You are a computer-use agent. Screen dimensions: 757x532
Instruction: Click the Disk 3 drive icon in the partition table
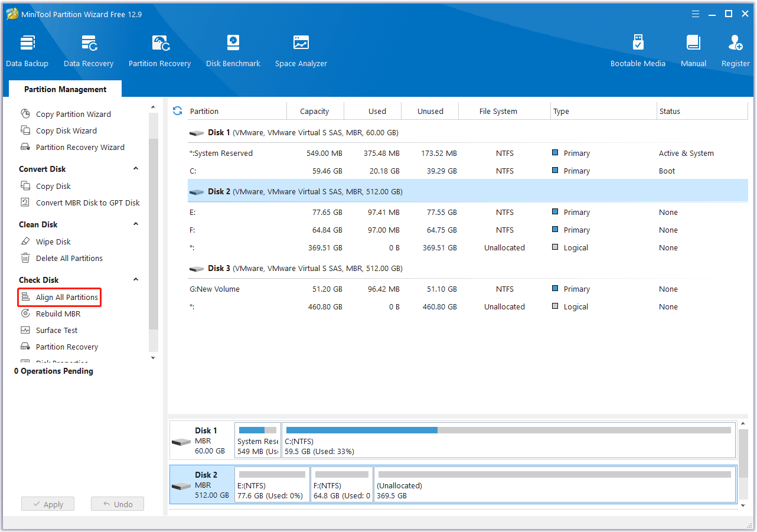coord(197,269)
